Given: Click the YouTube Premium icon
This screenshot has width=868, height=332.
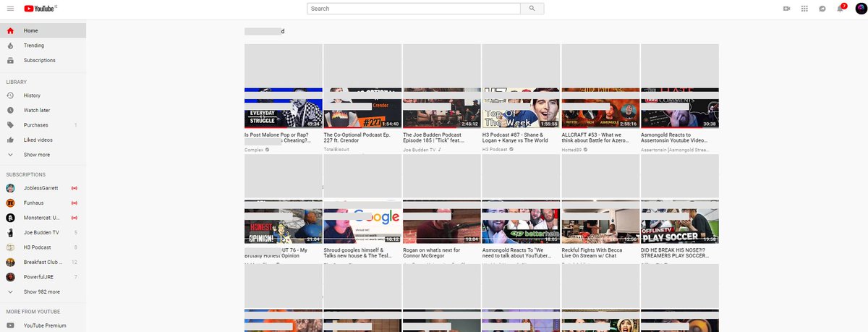Looking at the screenshot, I should [10, 325].
